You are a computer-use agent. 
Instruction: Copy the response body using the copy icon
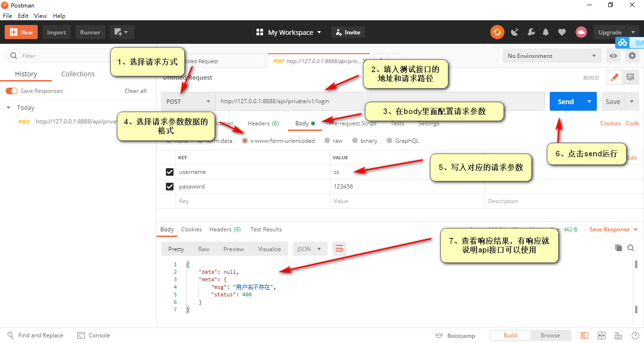[x=619, y=247]
